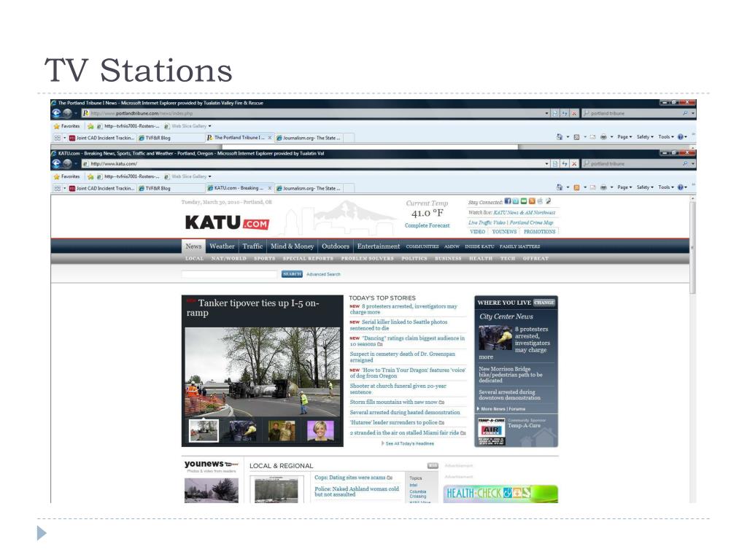This screenshot has width=747, height=560.
Task: Click green mobile icon under Stay Connected
Action: (x=524, y=201)
